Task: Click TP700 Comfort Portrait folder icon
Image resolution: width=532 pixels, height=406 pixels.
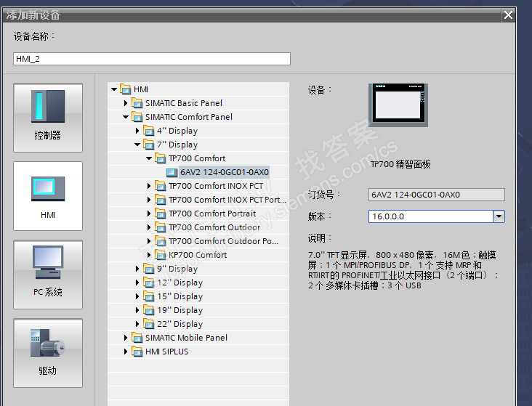Action: click(161, 214)
